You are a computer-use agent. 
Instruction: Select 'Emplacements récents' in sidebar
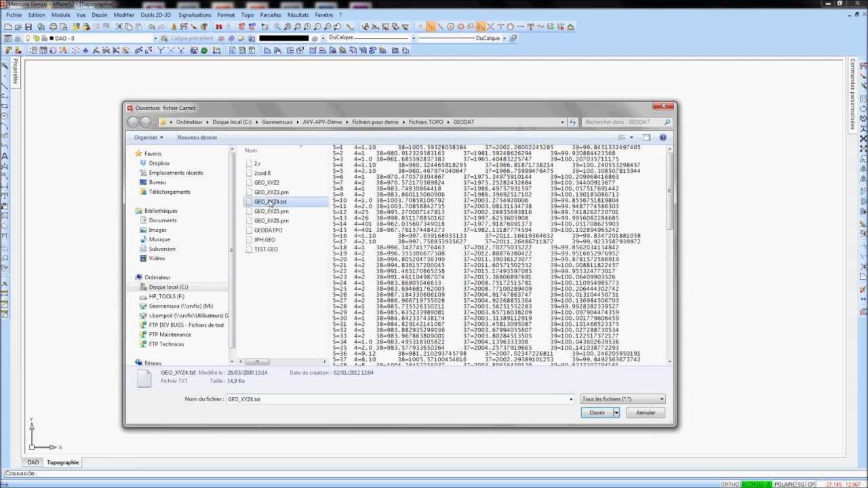coord(176,173)
